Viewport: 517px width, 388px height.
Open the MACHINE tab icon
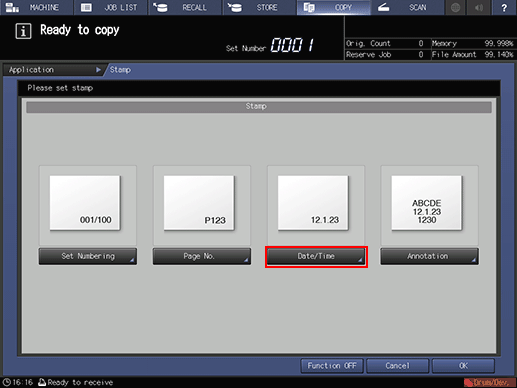point(12,7)
